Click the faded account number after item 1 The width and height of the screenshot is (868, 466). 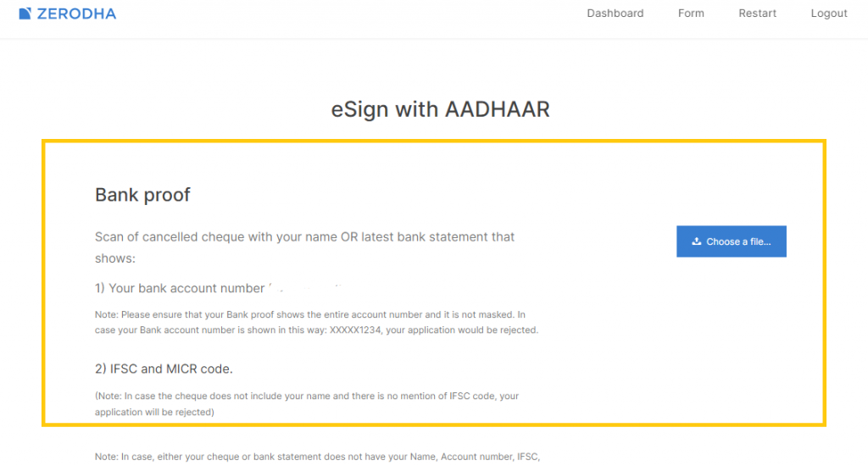[305, 287]
